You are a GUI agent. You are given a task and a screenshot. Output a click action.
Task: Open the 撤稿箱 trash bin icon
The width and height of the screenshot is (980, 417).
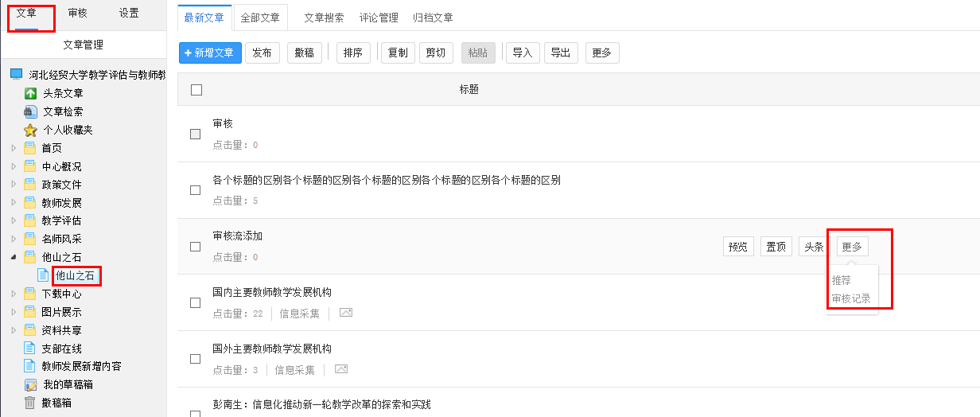30,403
